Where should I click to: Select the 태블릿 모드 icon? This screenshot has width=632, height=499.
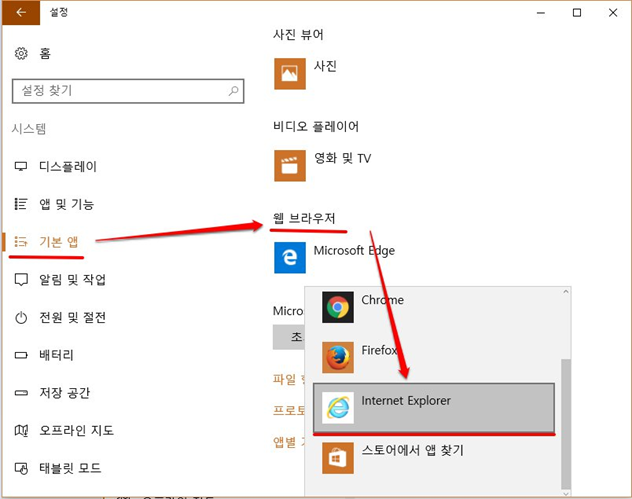pos(21,468)
